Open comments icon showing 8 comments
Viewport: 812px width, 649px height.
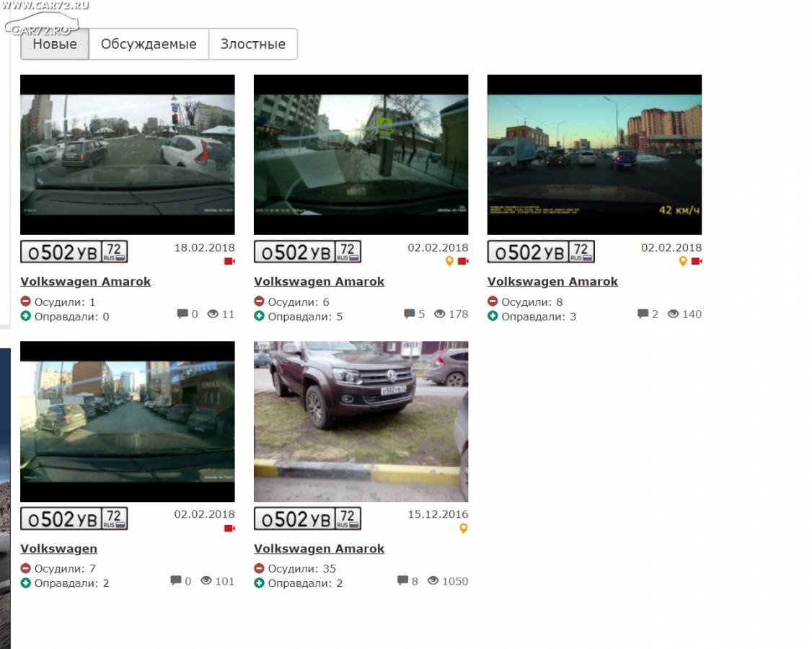pos(402,580)
